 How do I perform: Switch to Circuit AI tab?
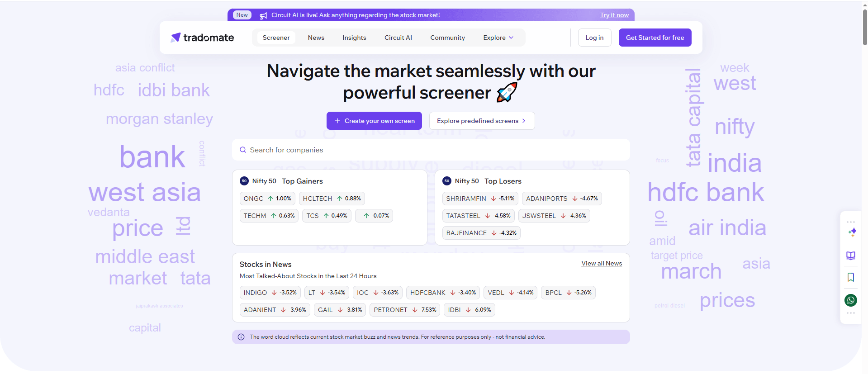point(398,38)
